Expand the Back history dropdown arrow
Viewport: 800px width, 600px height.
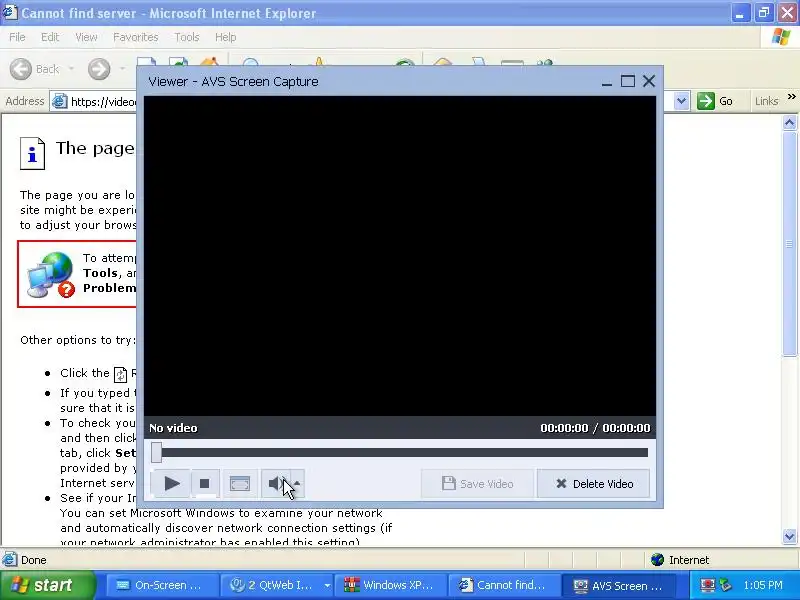coord(71,69)
